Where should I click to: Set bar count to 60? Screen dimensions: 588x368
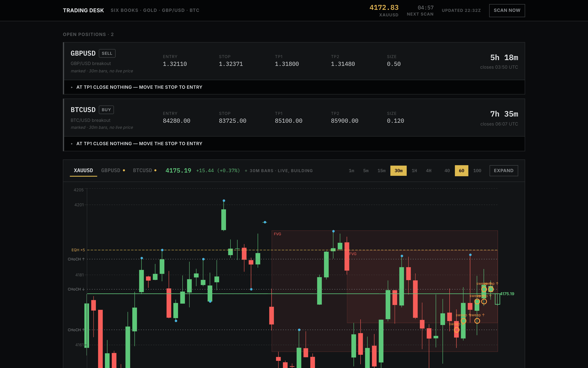(x=461, y=171)
